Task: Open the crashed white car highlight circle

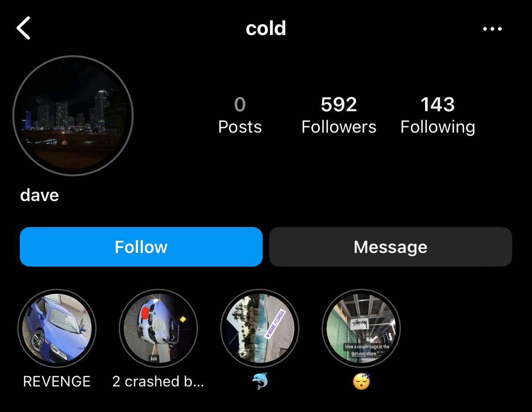Action: click(158, 328)
